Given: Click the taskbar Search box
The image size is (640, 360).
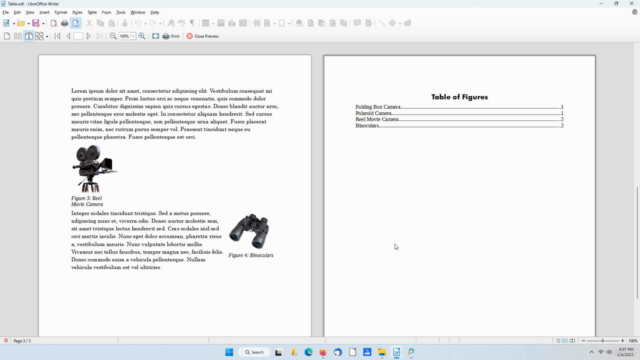Looking at the screenshot, I should pos(254,352).
